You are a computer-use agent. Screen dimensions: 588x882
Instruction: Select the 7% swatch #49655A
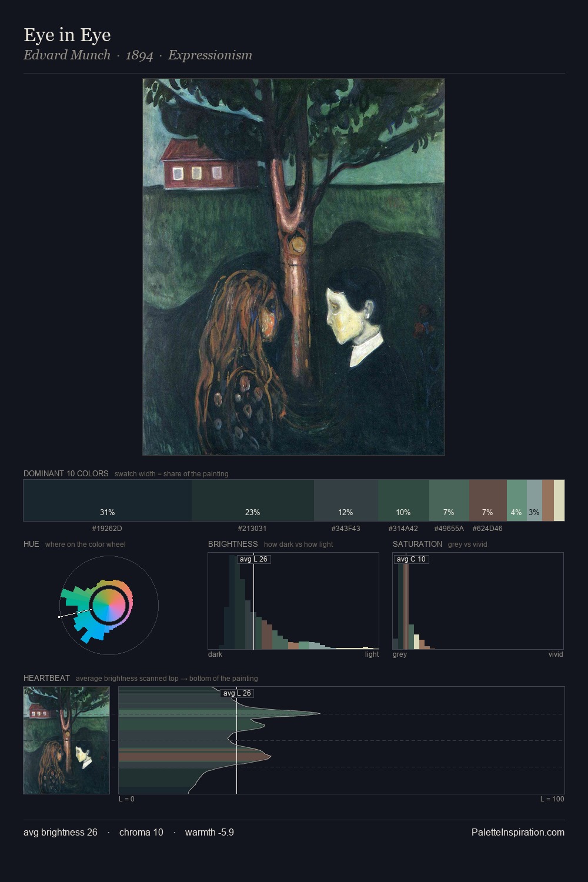pyautogui.click(x=449, y=500)
